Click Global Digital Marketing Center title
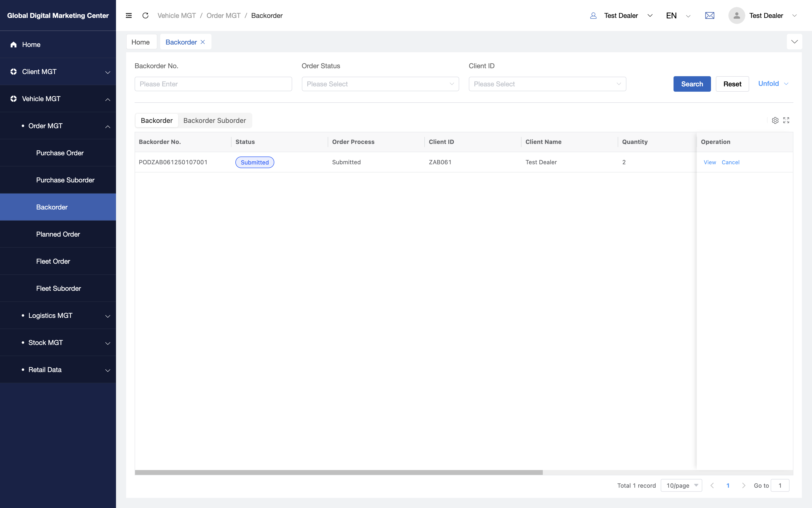This screenshot has height=508, width=812. [58, 15]
